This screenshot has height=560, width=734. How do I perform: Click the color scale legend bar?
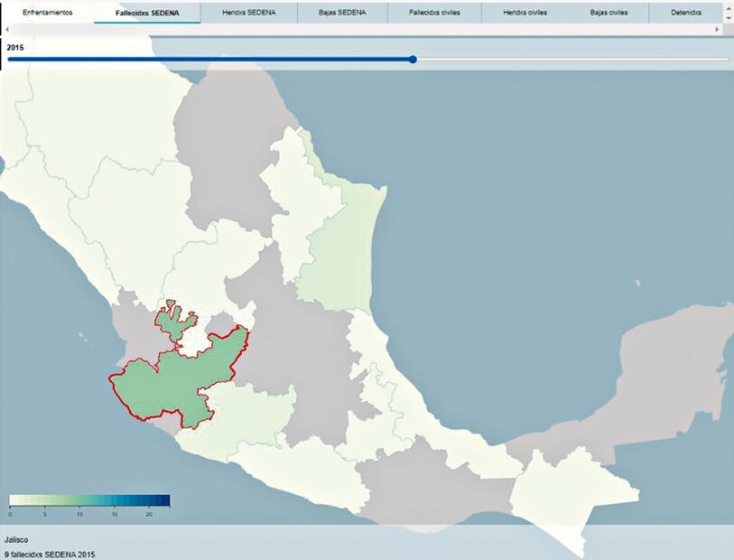pyautogui.click(x=89, y=500)
